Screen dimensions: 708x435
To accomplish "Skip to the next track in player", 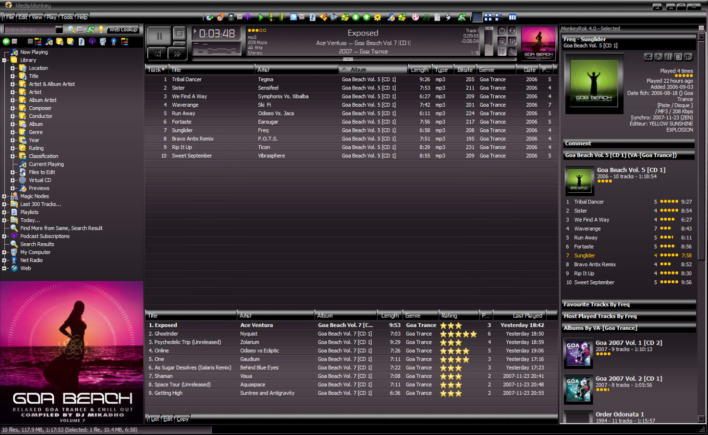I will pos(178,52).
